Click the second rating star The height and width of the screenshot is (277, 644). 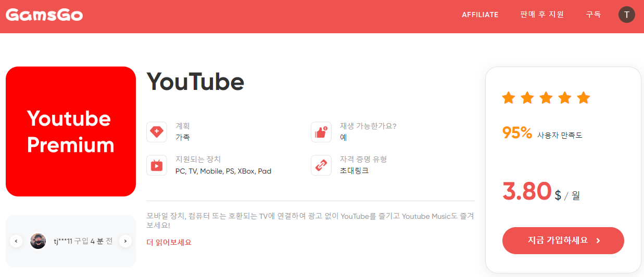(x=527, y=97)
